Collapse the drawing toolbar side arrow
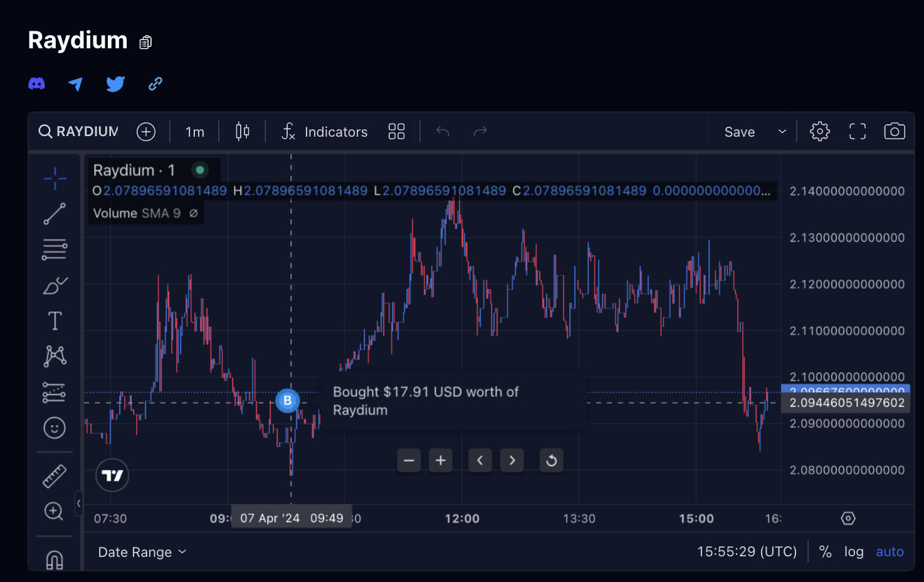Screen dimensions: 924x582 coord(78,503)
